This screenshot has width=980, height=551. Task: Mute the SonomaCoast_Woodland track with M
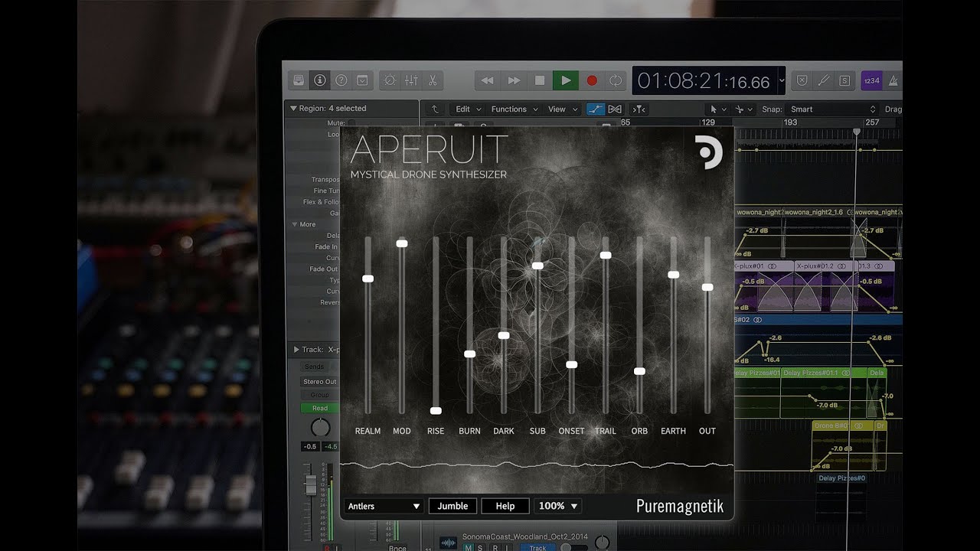point(469,547)
